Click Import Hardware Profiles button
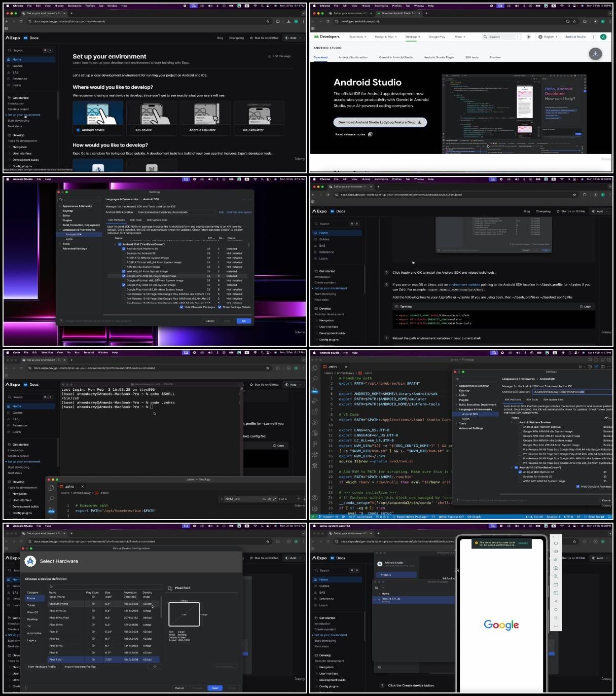616x696 pixels. click(x=80, y=667)
